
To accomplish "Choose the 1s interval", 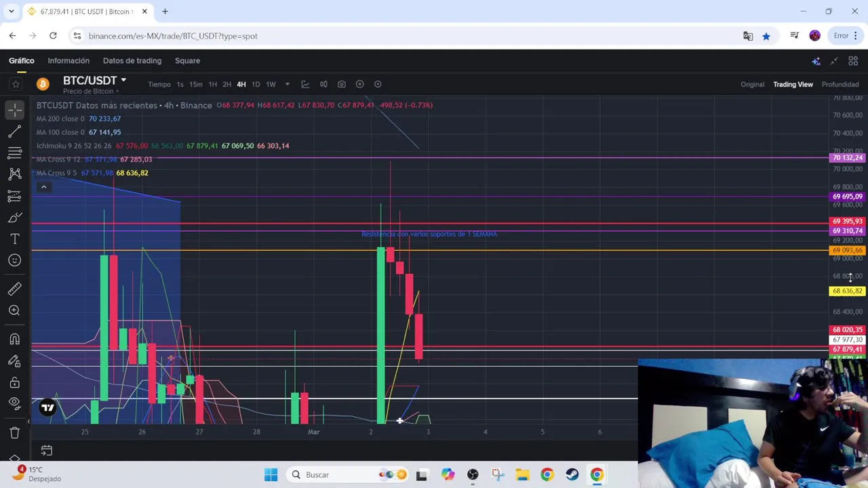I will click(x=180, y=85).
